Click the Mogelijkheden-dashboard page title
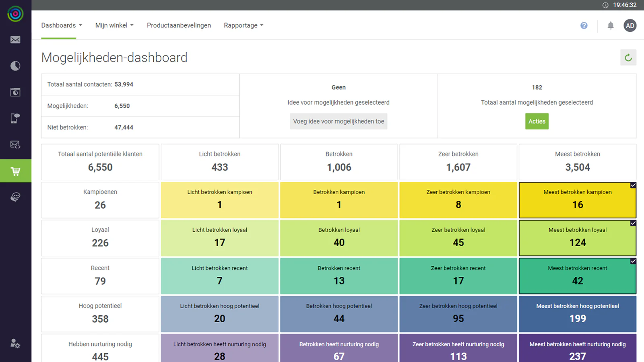Image resolution: width=644 pixels, height=362 pixels. click(x=114, y=58)
